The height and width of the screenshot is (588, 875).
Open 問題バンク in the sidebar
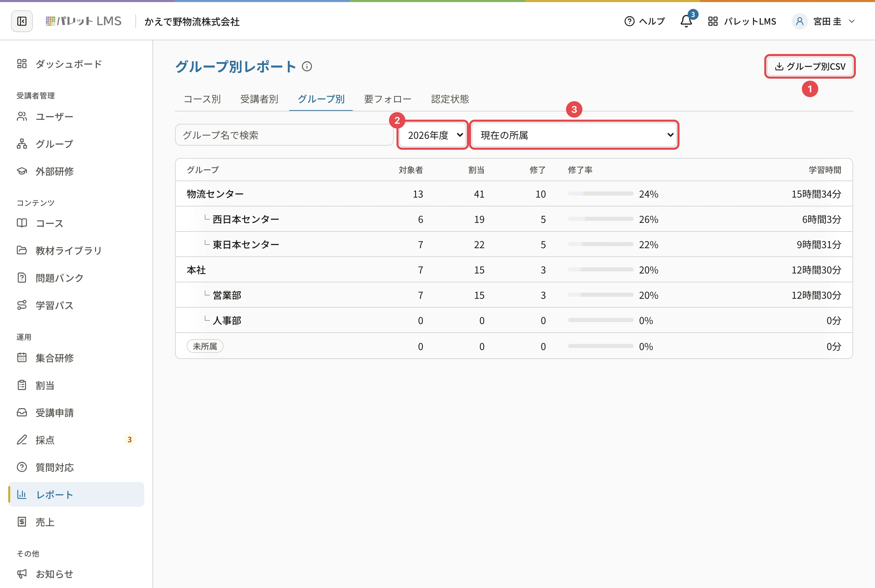[x=76, y=278]
